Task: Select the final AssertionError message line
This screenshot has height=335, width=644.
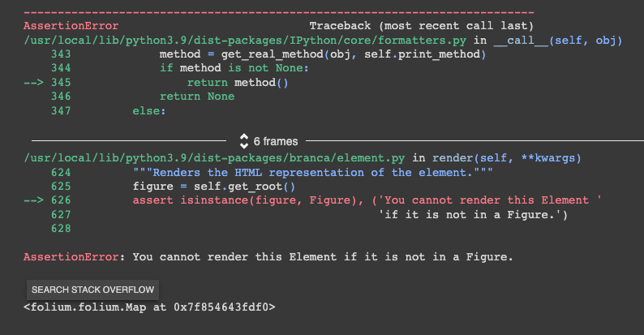Action: click(x=268, y=257)
